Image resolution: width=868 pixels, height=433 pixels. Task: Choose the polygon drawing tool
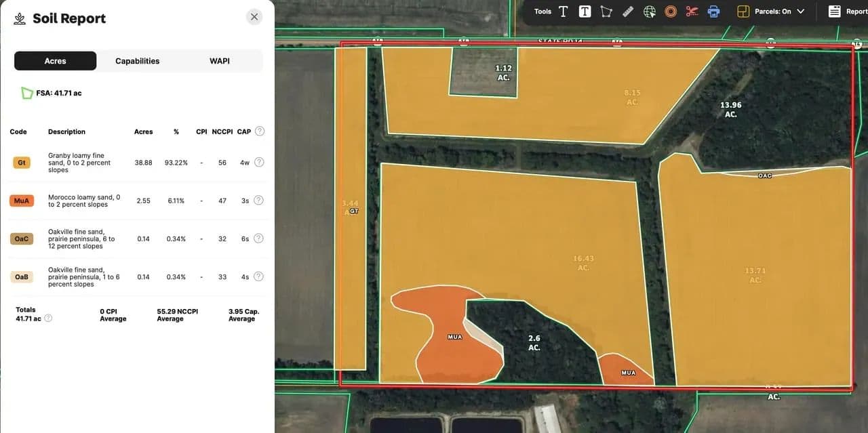[606, 12]
